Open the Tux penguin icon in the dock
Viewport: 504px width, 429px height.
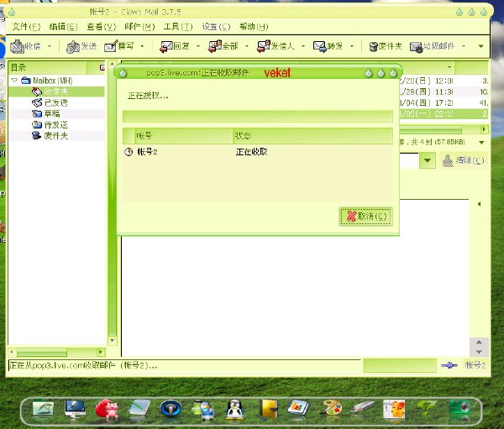(235, 410)
